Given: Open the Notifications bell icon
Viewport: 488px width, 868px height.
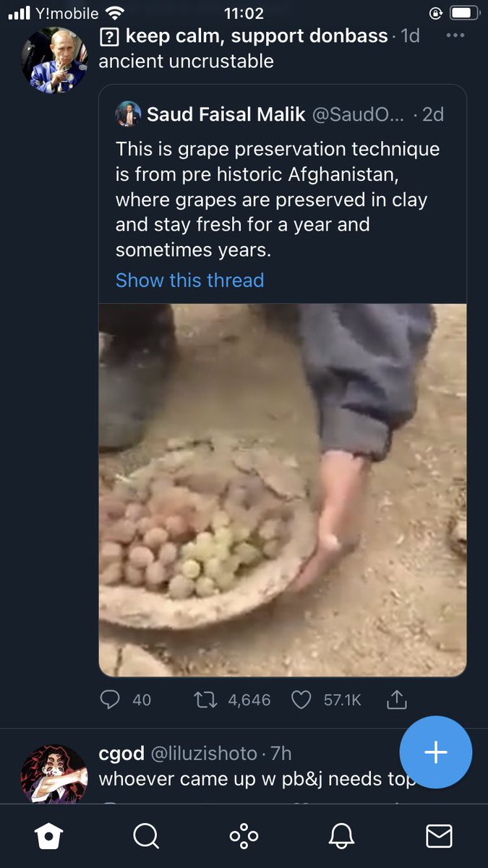Looking at the screenshot, I should click(341, 836).
